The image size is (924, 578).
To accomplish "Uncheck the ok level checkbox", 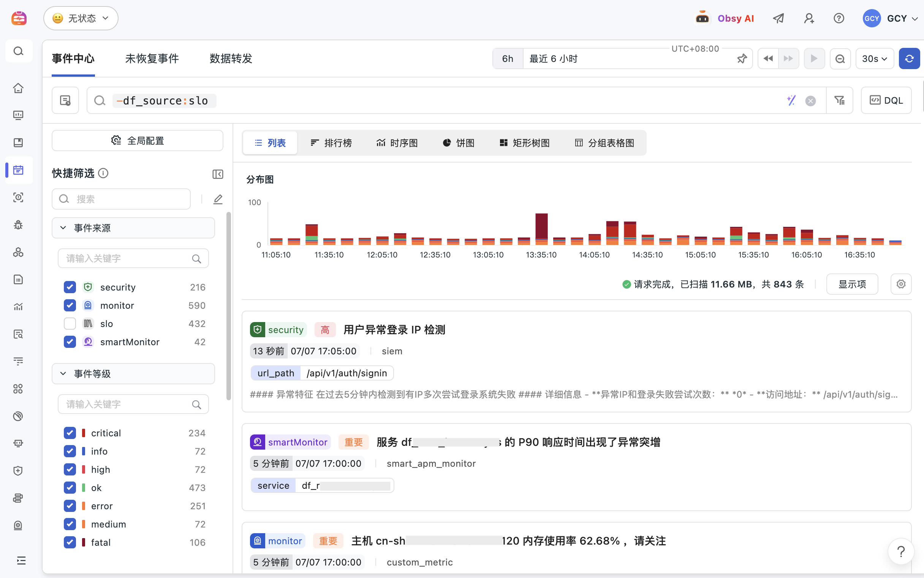I will [x=70, y=487].
